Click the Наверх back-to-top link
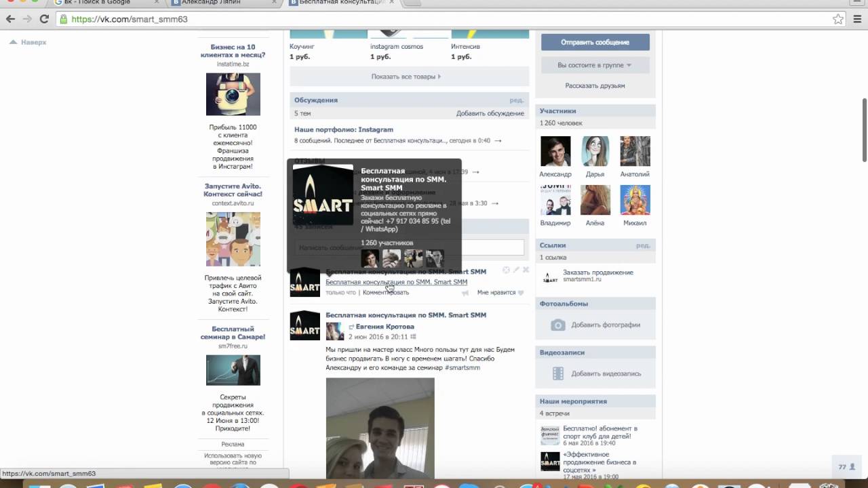Viewport: 868px width, 488px height. point(28,42)
